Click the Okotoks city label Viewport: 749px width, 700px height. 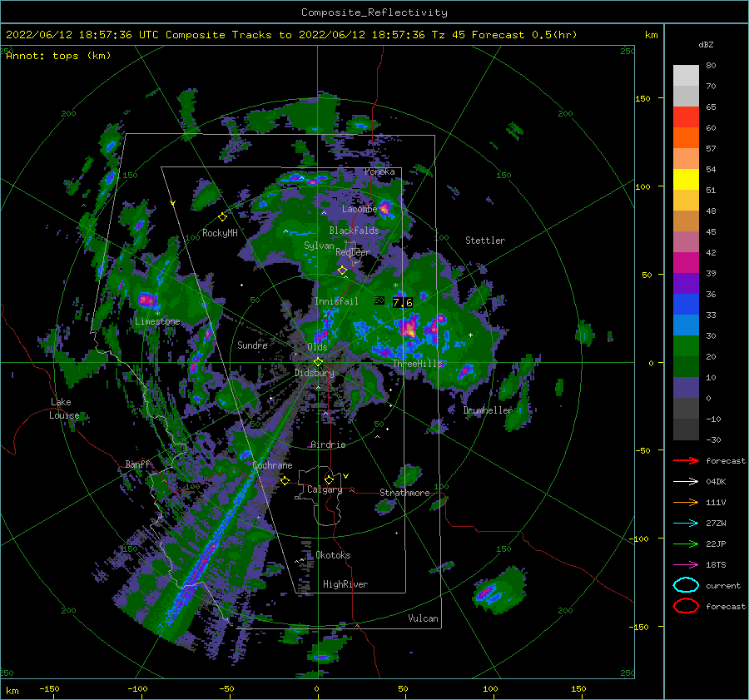333,555
